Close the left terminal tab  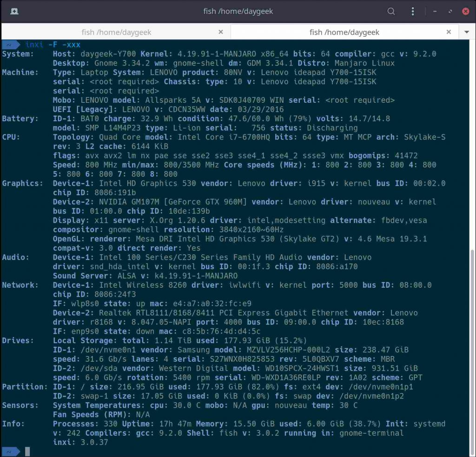pos(221,32)
